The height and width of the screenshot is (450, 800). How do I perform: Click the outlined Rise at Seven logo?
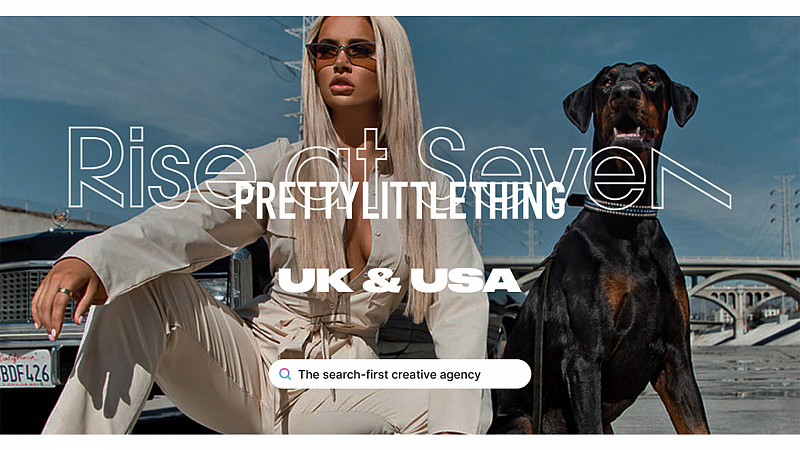tap(399, 168)
